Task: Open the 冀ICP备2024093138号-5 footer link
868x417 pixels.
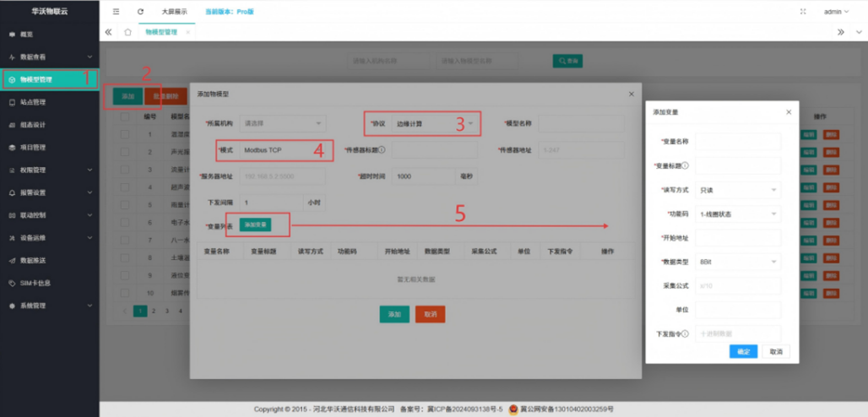Action: (x=465, y=409)
